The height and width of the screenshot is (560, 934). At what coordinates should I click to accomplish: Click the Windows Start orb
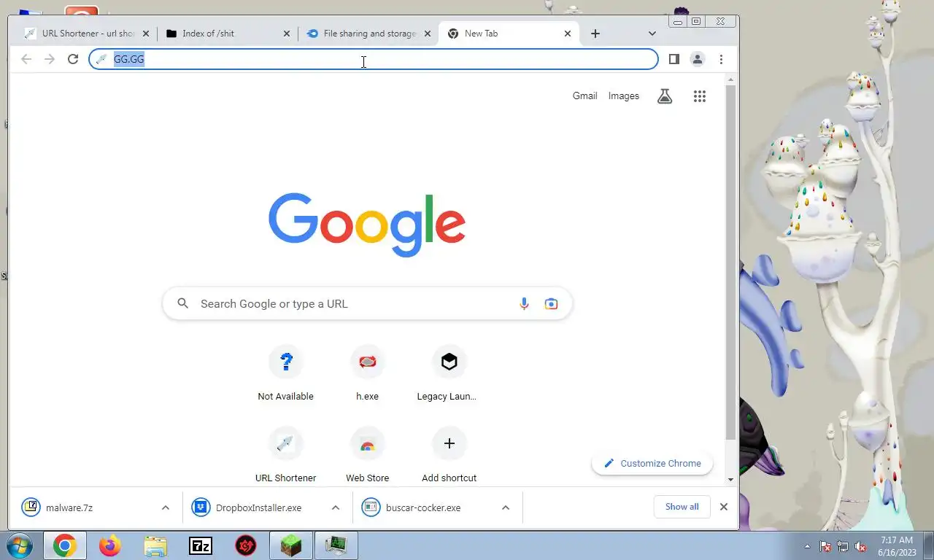19,545
